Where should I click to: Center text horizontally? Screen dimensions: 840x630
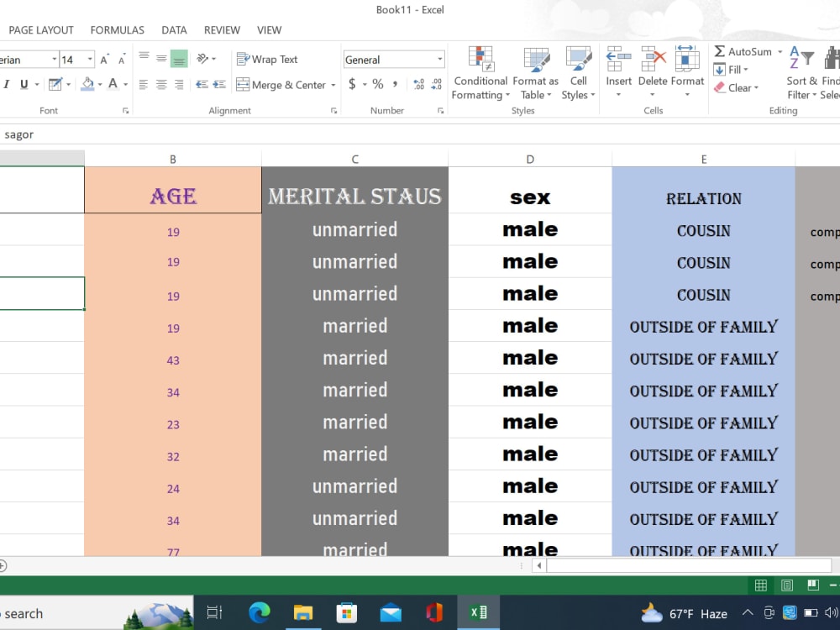tap(161, 84)
